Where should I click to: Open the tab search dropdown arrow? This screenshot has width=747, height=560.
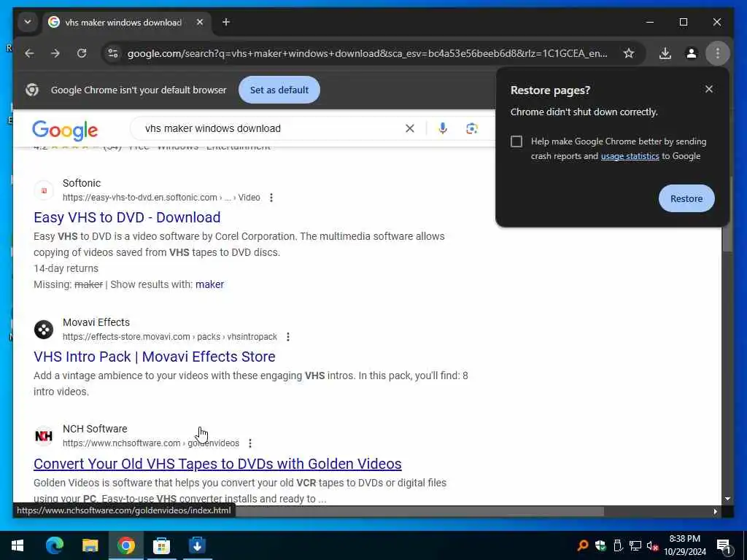(28, 22)
